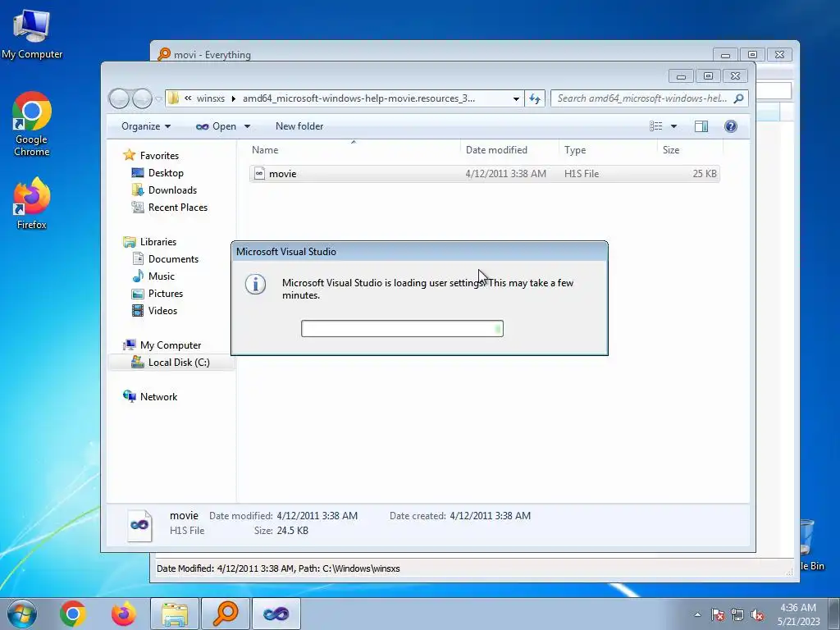Image resolution: width=840 pixels, height=630 pixels.
Task: Open Desktop under Favorites
Action: pos(166,172)
